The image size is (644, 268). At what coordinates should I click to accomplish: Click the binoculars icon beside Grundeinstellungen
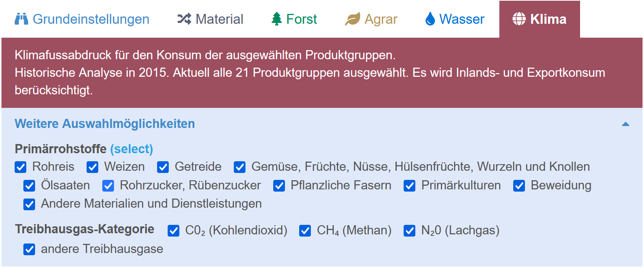(x=21, y=19)
